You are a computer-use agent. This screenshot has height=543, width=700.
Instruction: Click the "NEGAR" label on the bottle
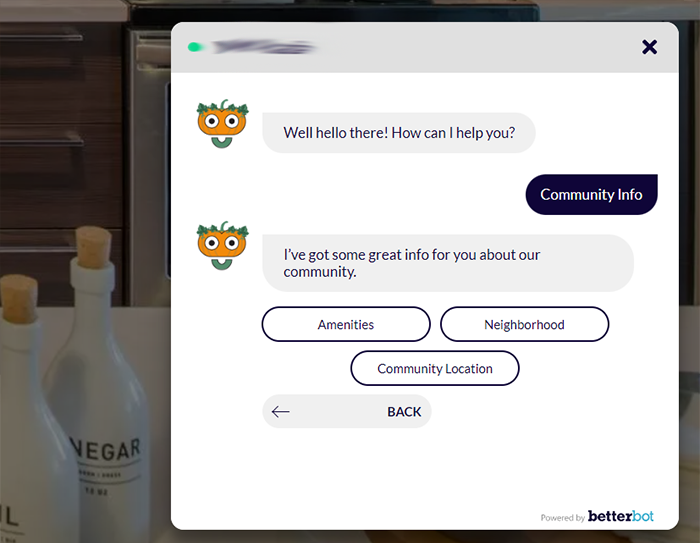(x=106, y=450)
